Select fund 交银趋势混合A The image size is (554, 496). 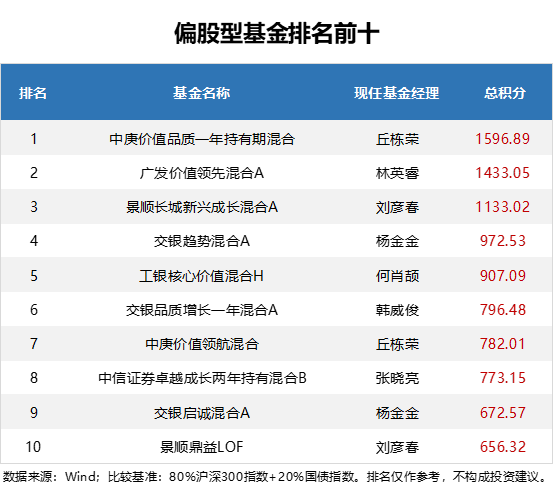[x=202, y=241]
